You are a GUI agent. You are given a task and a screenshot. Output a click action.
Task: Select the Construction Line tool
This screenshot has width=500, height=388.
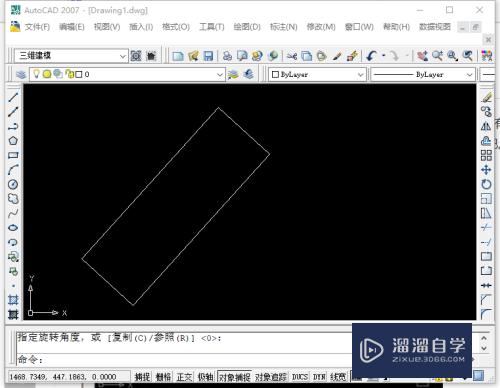pyautogui.click(x=13, y=112)
